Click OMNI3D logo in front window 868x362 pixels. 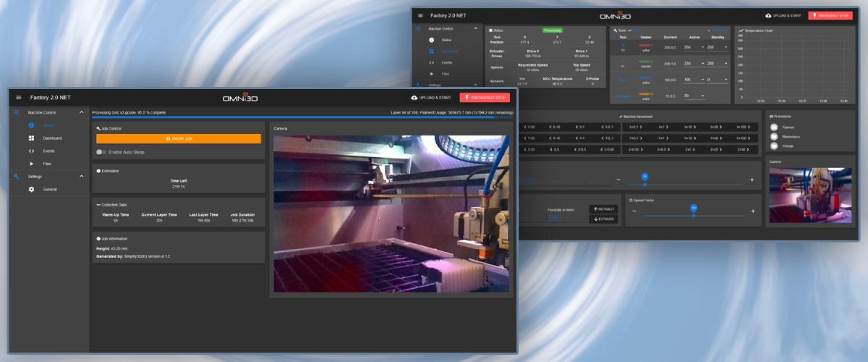tap(240, 97)
